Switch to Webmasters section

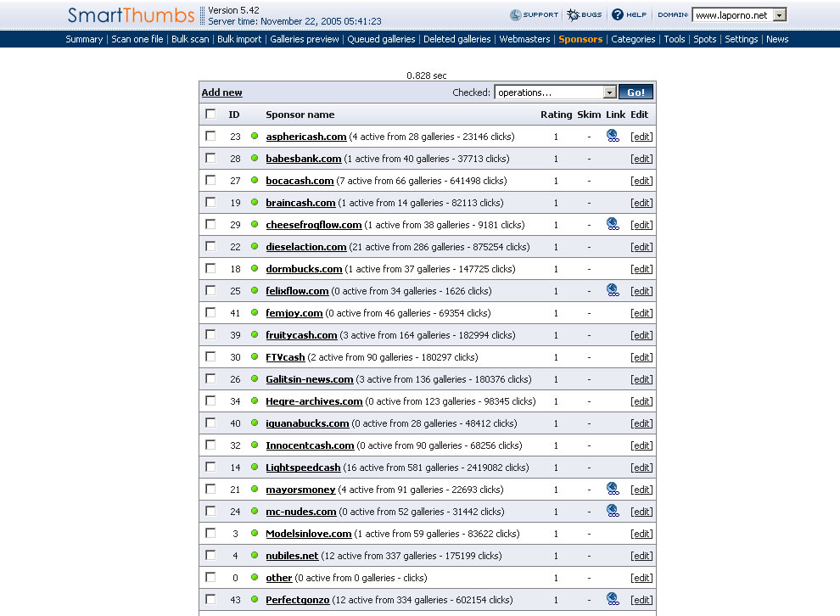pos(524,39)
